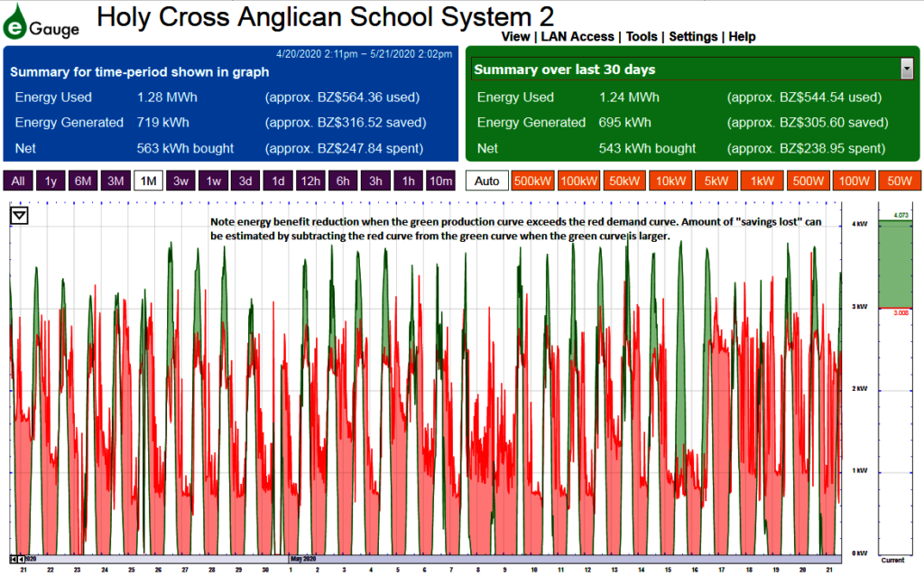
Task: Open the summary period dropdown arrow
Action: 907,69
